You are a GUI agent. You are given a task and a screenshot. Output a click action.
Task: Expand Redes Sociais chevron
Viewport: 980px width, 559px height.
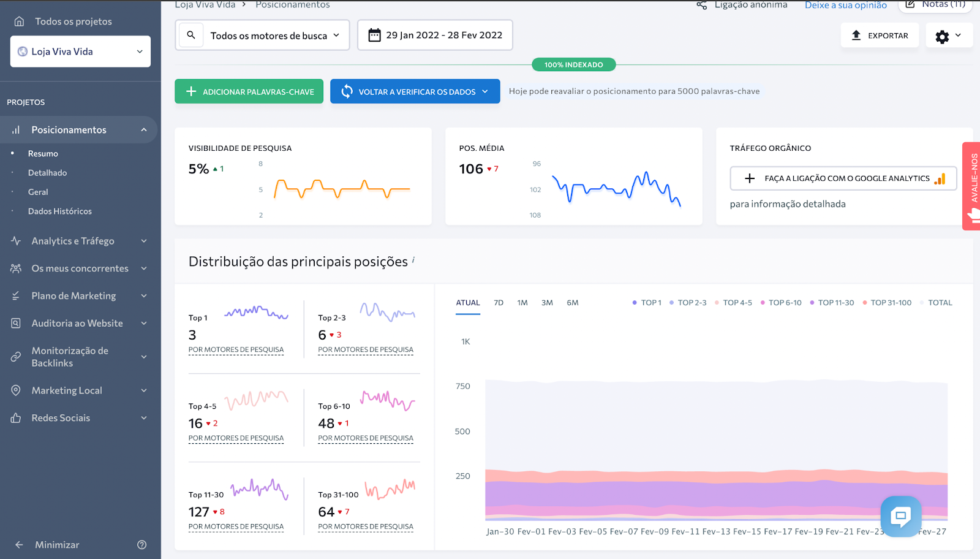[x=144, y=418]
